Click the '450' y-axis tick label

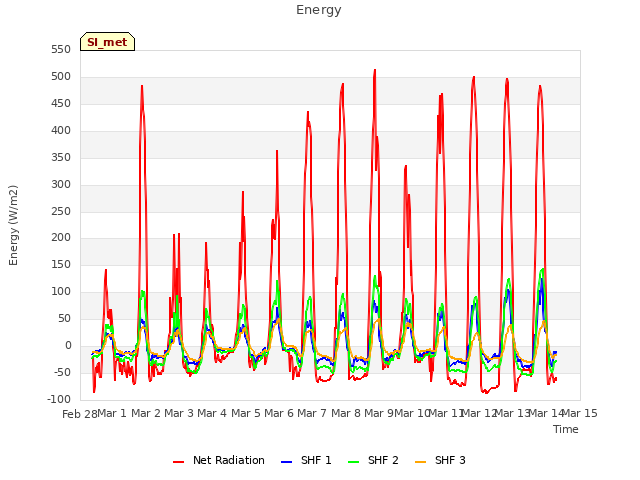[x=61, y=104]
